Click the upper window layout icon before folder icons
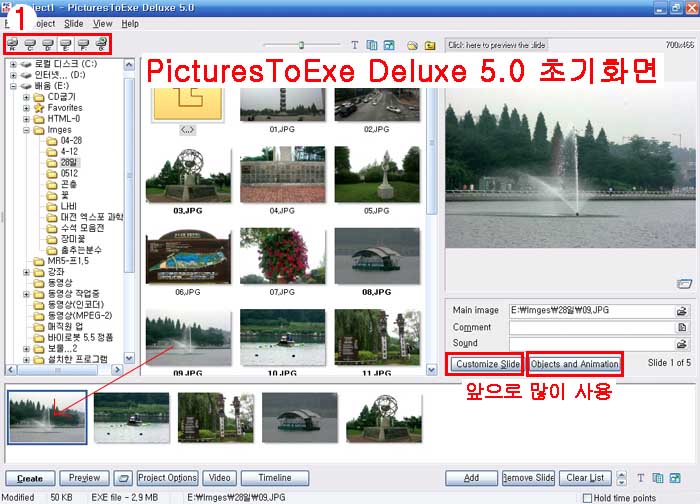The image size is (700, 504). coord(389,45)
